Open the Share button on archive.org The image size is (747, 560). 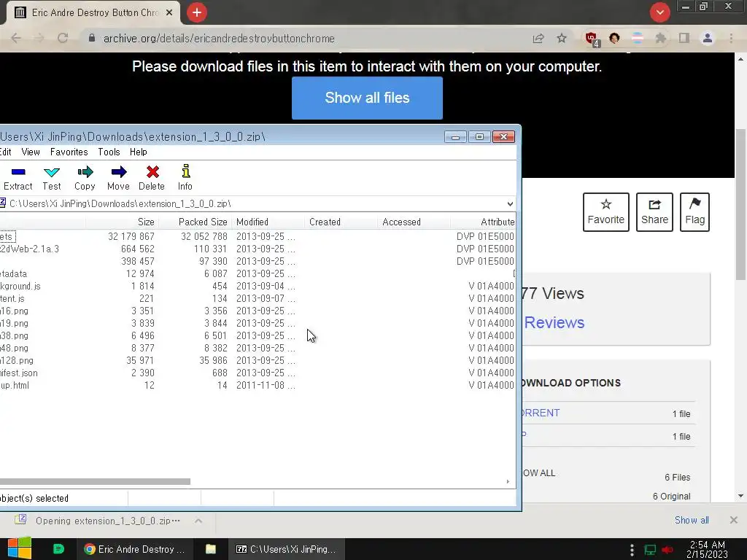coord(654,212)
